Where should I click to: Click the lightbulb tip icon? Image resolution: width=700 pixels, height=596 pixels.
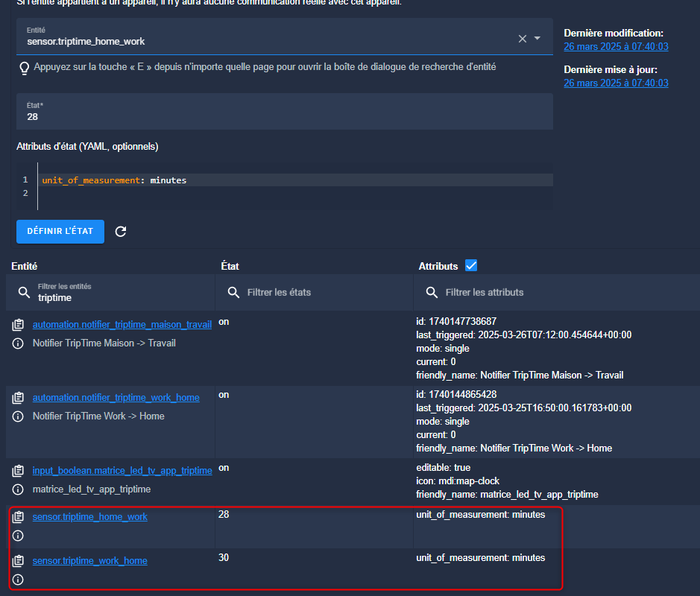(x=24, y=68)
